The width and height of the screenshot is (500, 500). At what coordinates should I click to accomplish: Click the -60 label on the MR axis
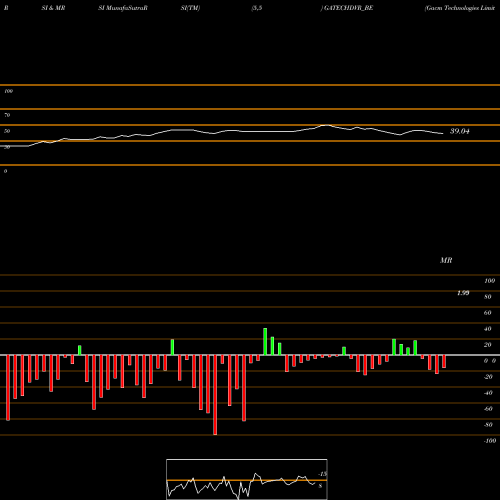tap(488, 409)
